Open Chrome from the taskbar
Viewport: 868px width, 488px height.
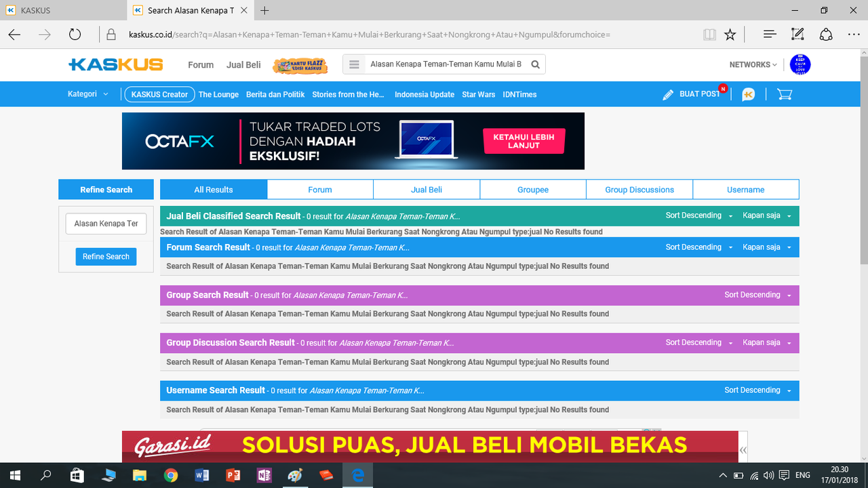pos(170,475)
